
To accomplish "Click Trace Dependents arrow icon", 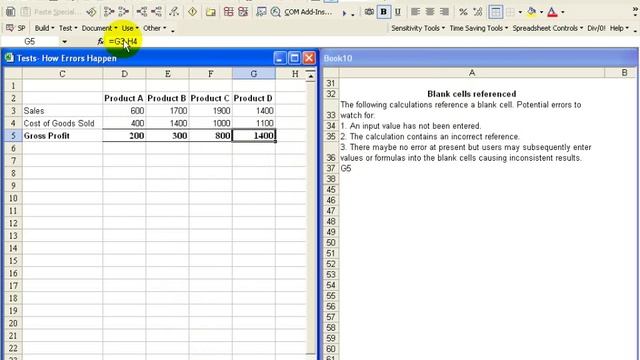I will click(x=142, y=12).
